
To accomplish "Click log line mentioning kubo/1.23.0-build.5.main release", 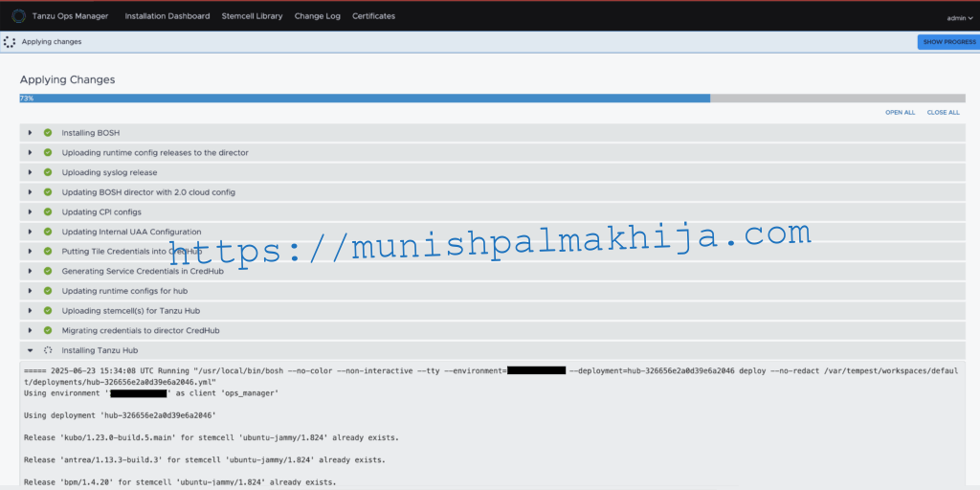I will (212, 437).
